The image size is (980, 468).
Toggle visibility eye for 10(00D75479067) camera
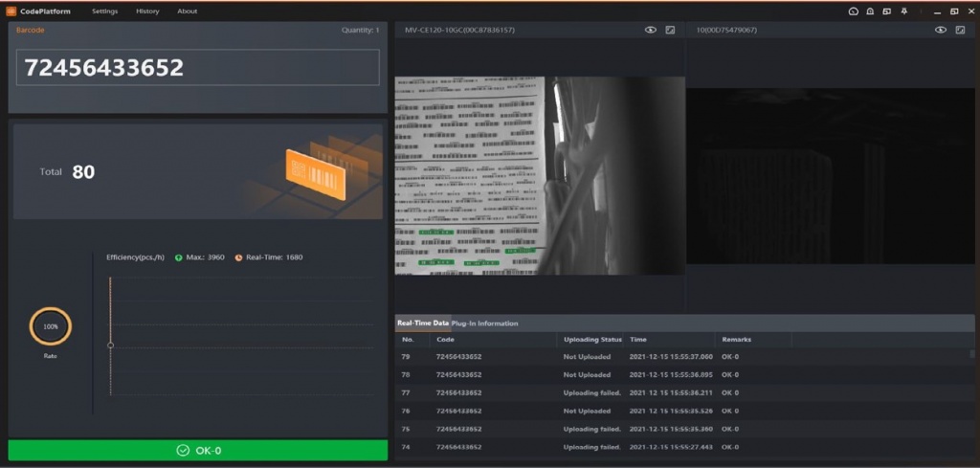click(x=941, y=30)
